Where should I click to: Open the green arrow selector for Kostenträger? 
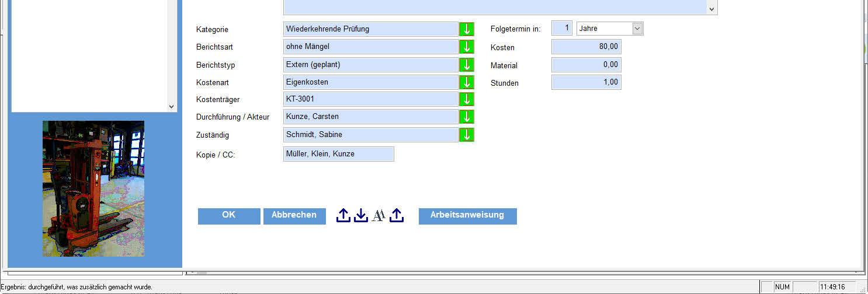467,99
